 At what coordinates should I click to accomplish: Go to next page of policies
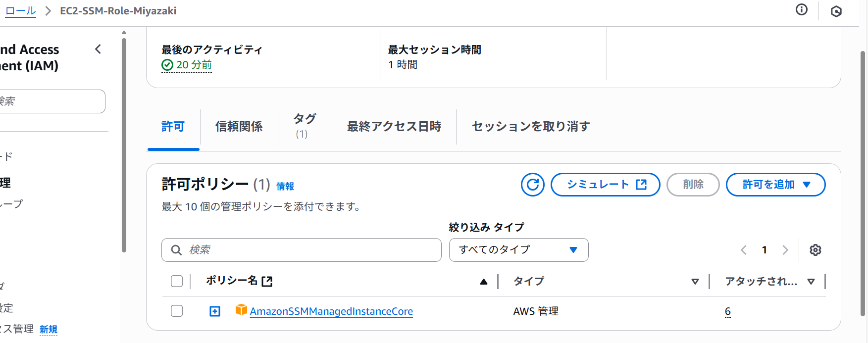point(785,250)
